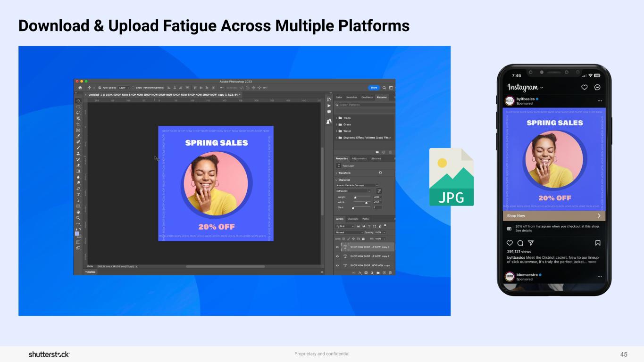Open the Normal blend mode dropdown

point(350,232)
